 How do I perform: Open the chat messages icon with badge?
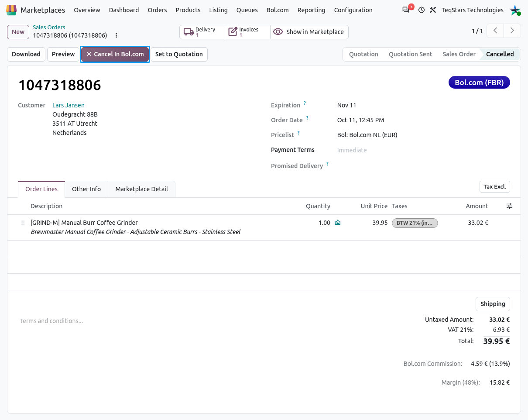[x=406, y=10]
